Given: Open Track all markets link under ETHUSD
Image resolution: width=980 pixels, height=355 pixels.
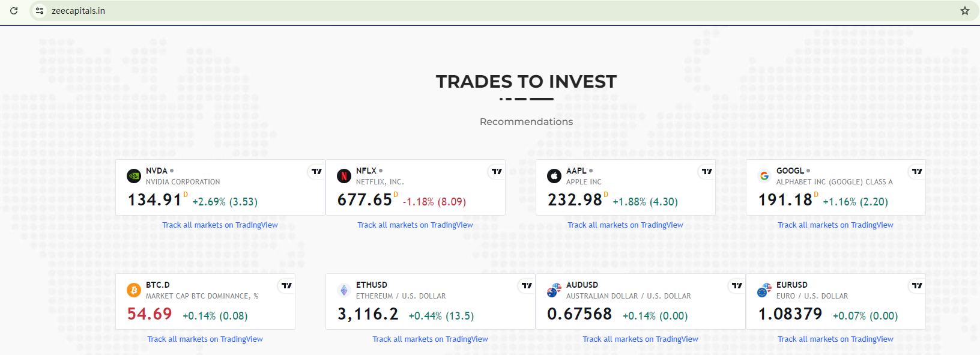Looking at the screenshot, I should (x=430, y=339).
